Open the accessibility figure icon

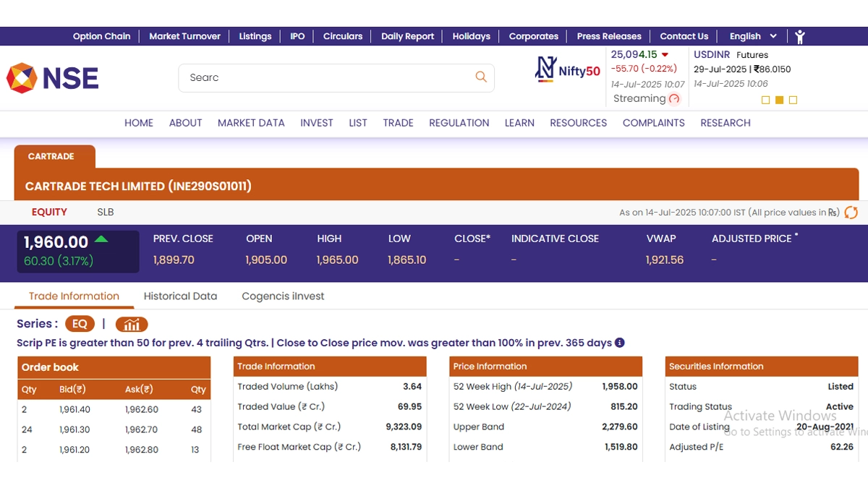coord(799,36)
